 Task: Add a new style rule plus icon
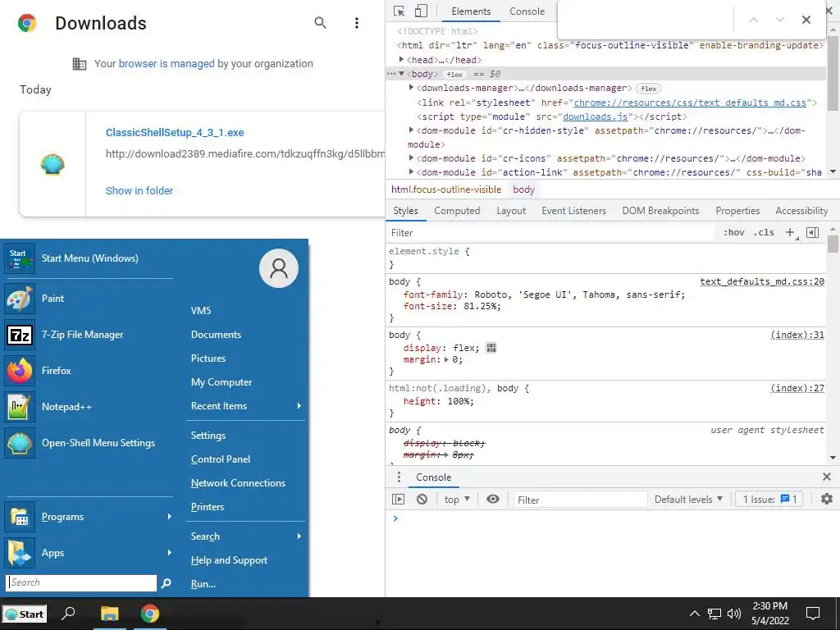790,232
